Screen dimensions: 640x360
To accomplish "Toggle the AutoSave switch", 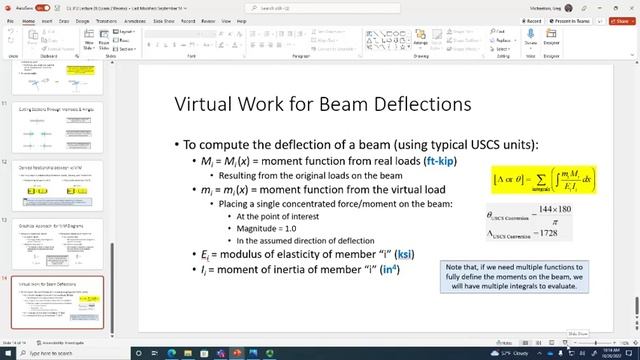I will (42, 8).
